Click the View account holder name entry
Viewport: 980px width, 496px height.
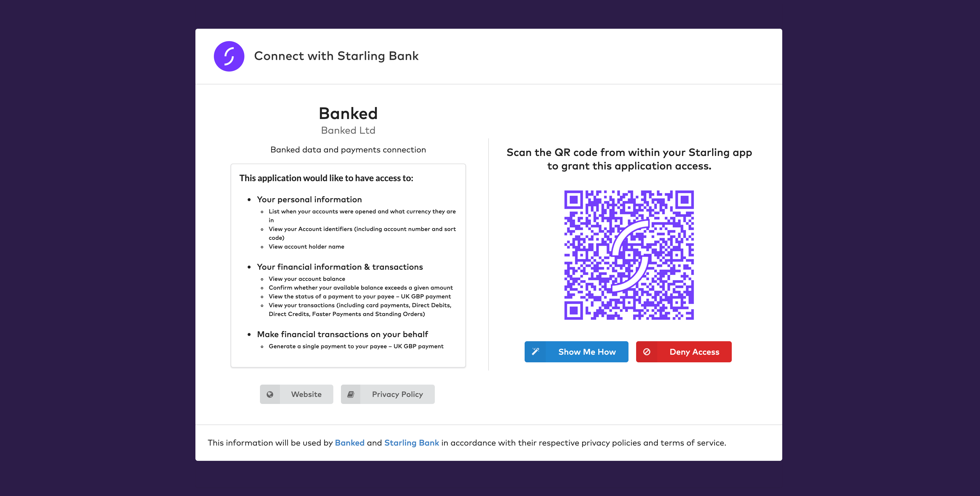(306, 247)
